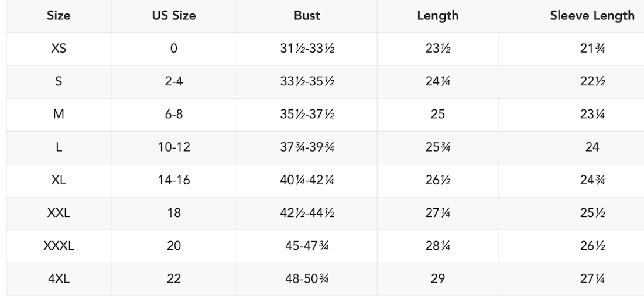Click the Length value for size XXL
The image size is (644, 296).
(438, 213)
